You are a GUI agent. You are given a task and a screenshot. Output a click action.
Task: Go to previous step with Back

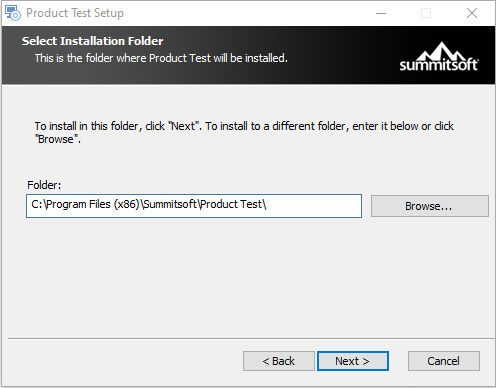coord(279,361)
